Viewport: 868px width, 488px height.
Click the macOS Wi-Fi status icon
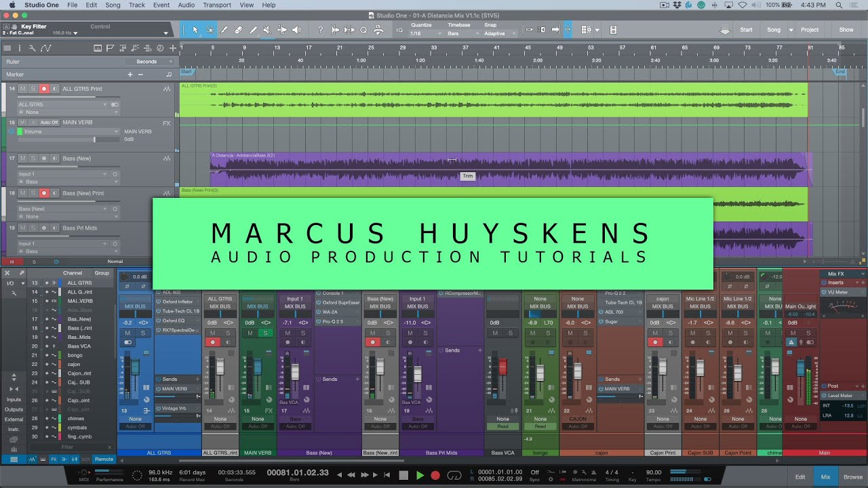(x=743, y=5)
